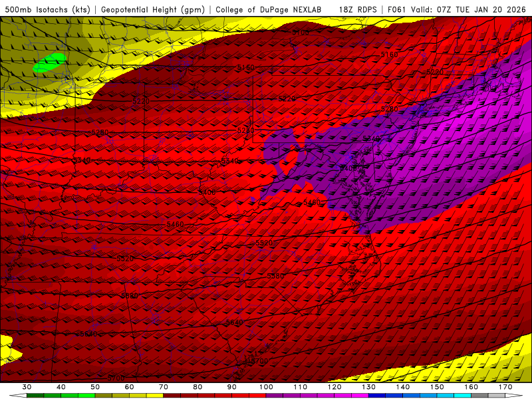
Task: Click the "Valid: 07Z TUE JAN 20 2026" text
Action: coord(468,9)
